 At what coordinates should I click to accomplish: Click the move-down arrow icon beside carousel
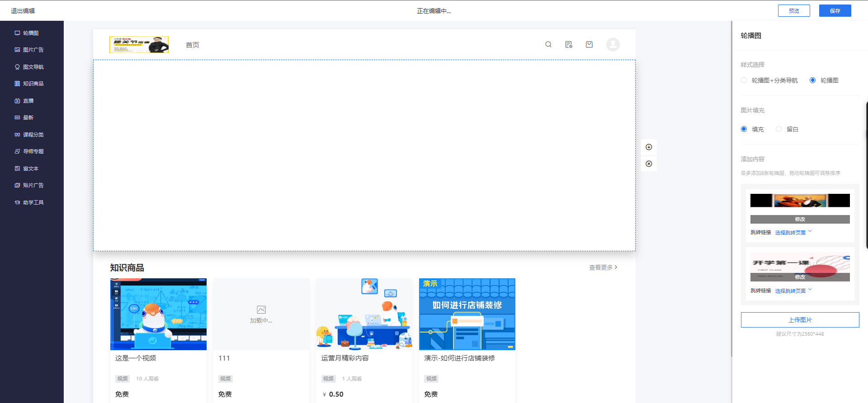(x=649, y=147)
